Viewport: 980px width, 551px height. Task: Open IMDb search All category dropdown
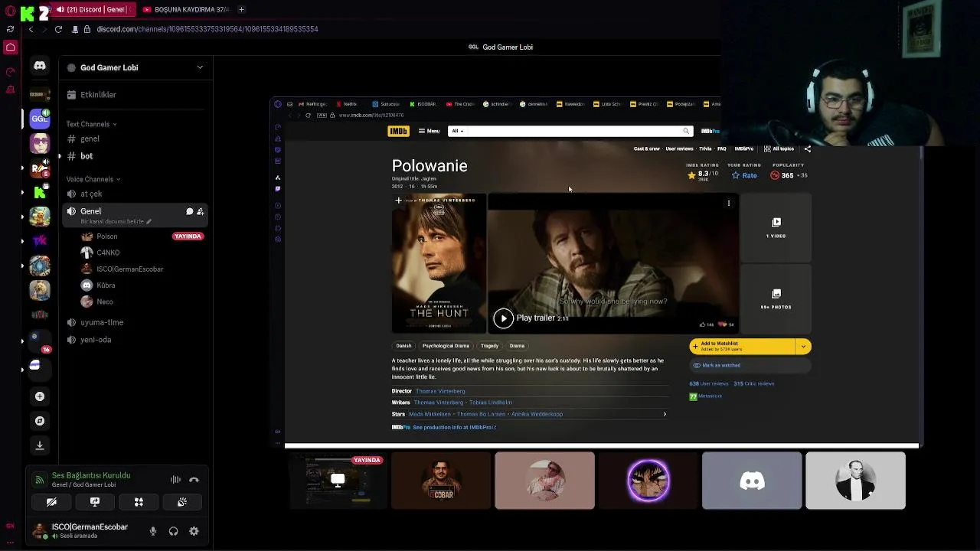click(x=458, y=131)
